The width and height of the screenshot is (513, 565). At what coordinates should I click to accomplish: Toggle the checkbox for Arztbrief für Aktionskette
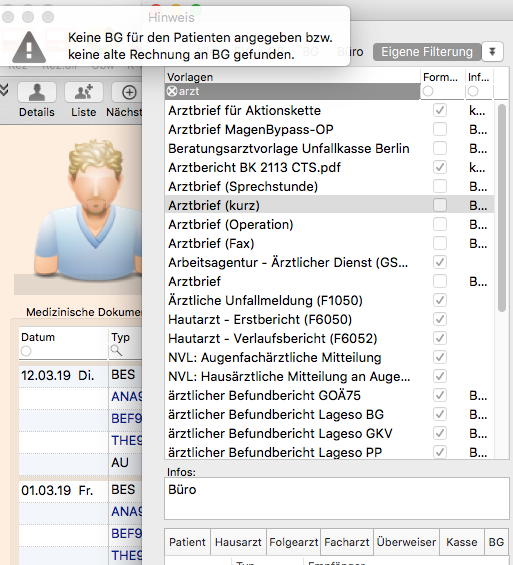[x=440, y=110]
